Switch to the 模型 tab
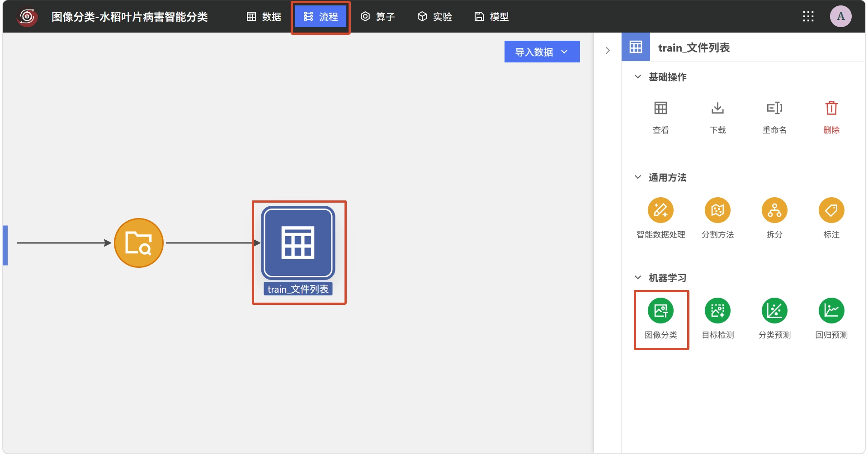Image resolution: width=868 pixels, height=456 pixels. (x=492, y=17)
